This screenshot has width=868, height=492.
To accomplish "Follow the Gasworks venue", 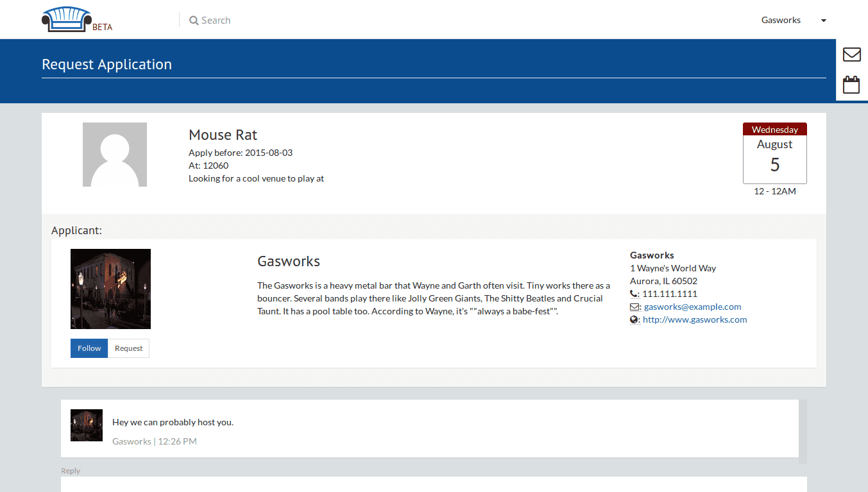I will click(89, 348).
